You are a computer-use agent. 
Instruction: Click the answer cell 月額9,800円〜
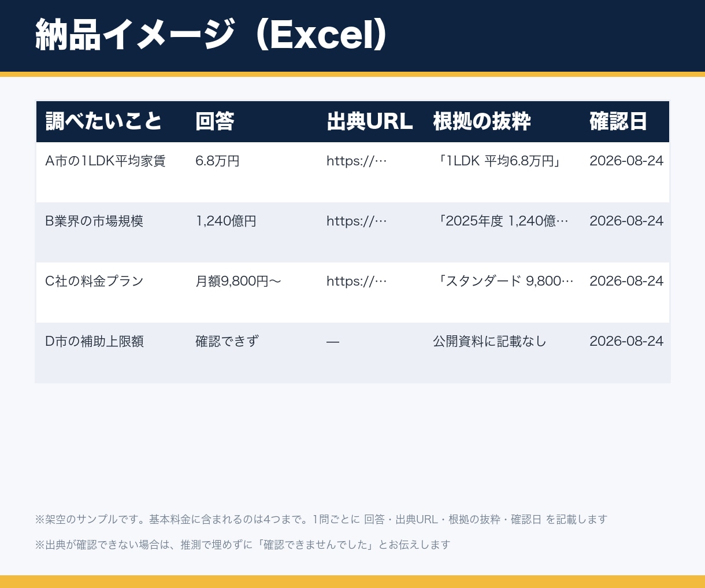click(238, 281)
